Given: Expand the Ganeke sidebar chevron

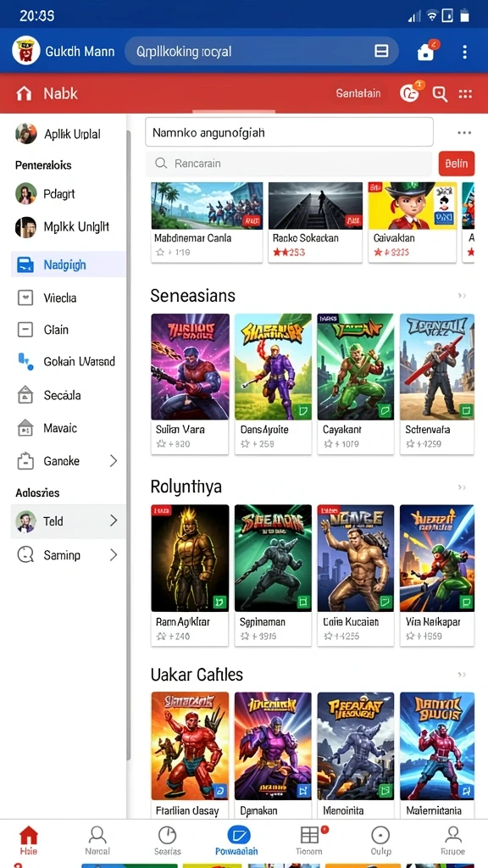Looking at the screenshot, I should pos(114,460).
